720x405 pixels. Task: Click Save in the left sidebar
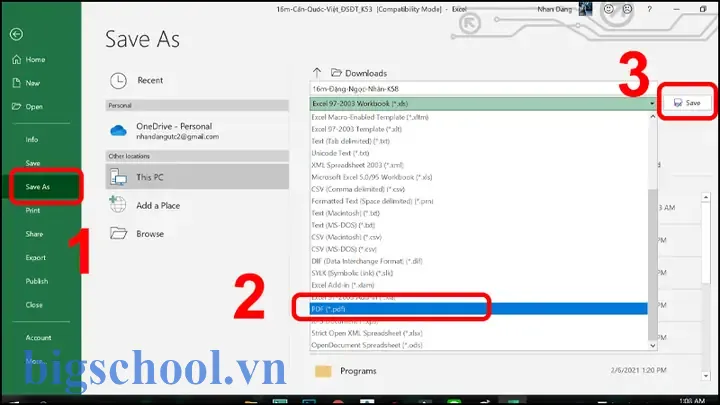click(x=33, y=163)
